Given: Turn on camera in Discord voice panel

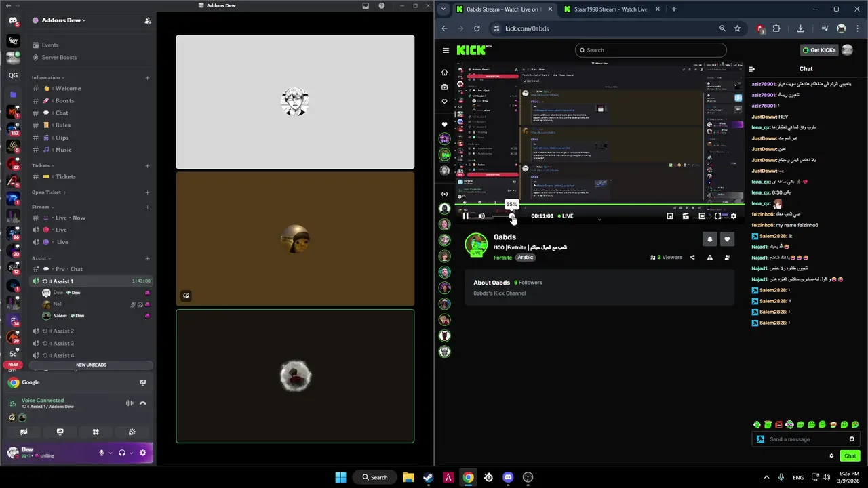Looking at the screenshot, I should click(24, 432).
